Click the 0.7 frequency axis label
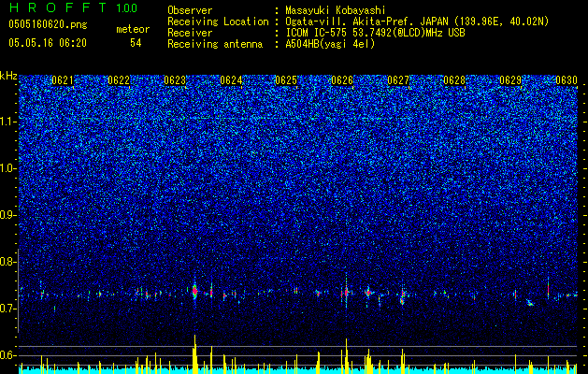The image size is (588, 374). click(8, 309)
